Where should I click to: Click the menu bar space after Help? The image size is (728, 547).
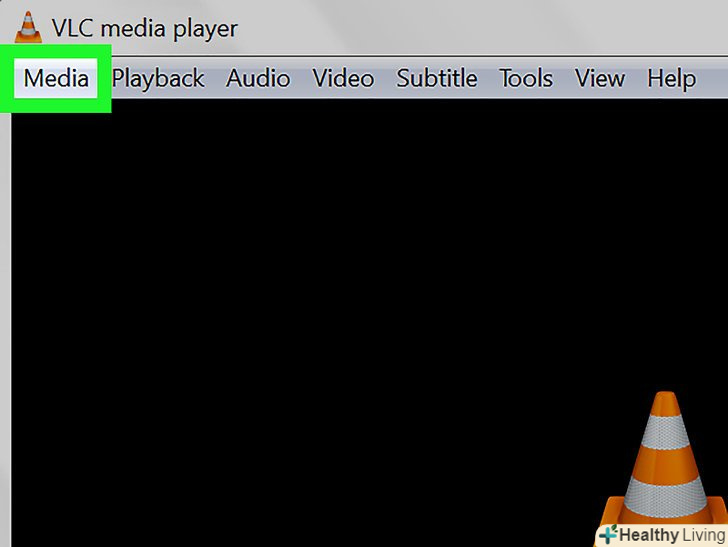tap(713, 78)
